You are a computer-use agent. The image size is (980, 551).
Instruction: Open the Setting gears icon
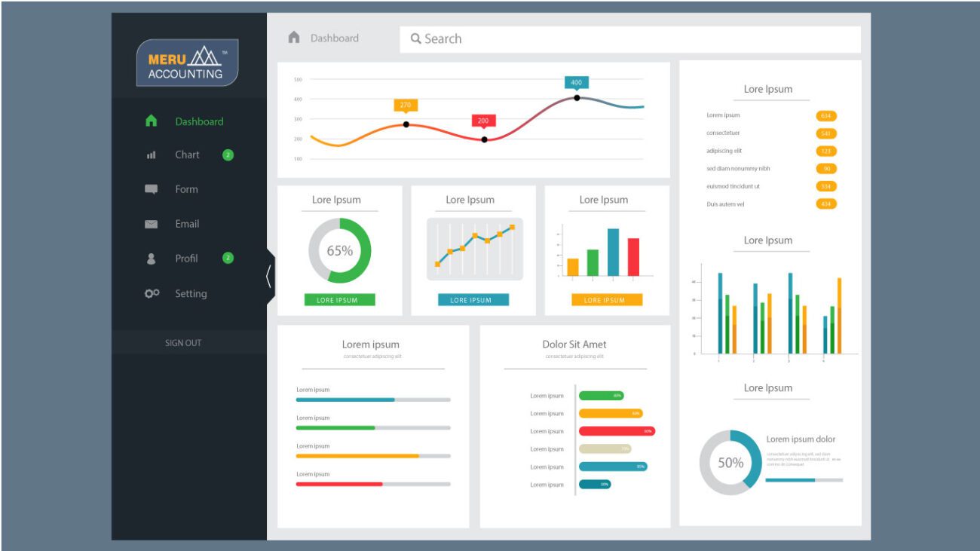(150, 293)
